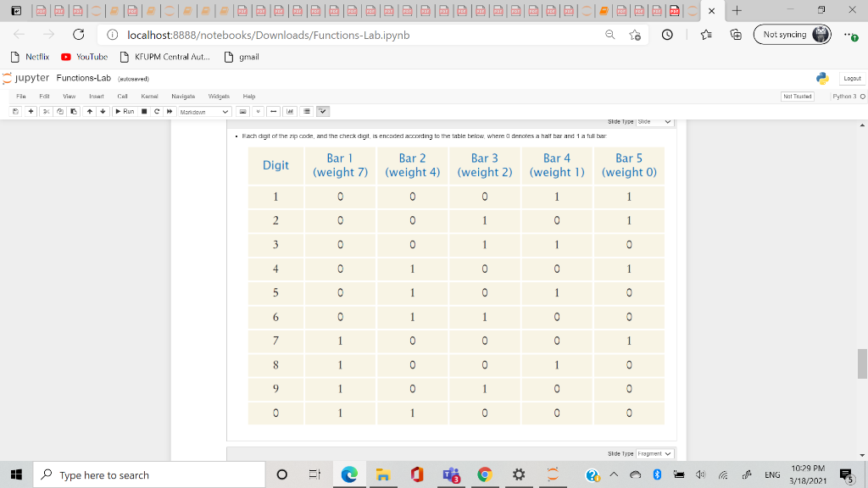The image size is (868, 488).
Task: Click the Jupyter logo
Action: [x=25, y=78]
